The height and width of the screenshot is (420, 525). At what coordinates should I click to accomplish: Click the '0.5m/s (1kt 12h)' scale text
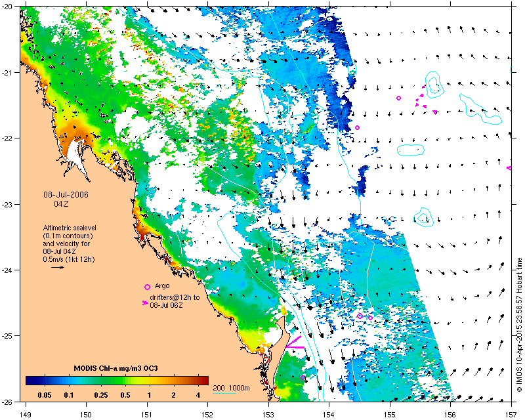coord(69,259)
